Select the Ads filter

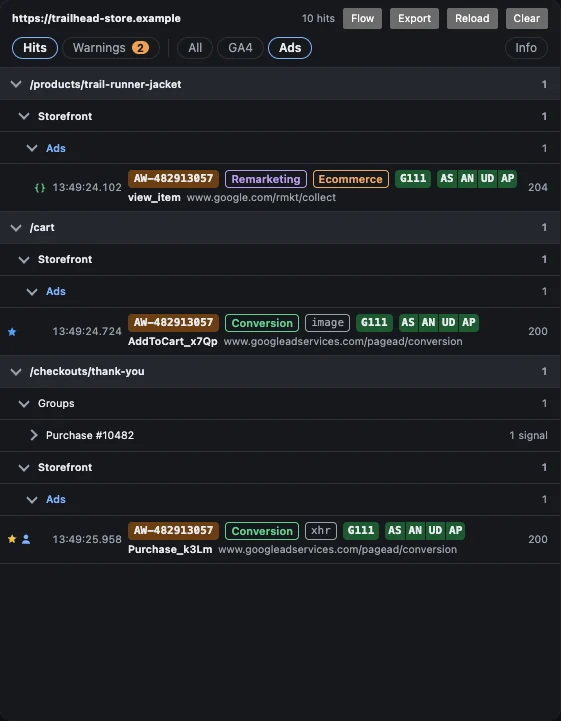(290, 48)
